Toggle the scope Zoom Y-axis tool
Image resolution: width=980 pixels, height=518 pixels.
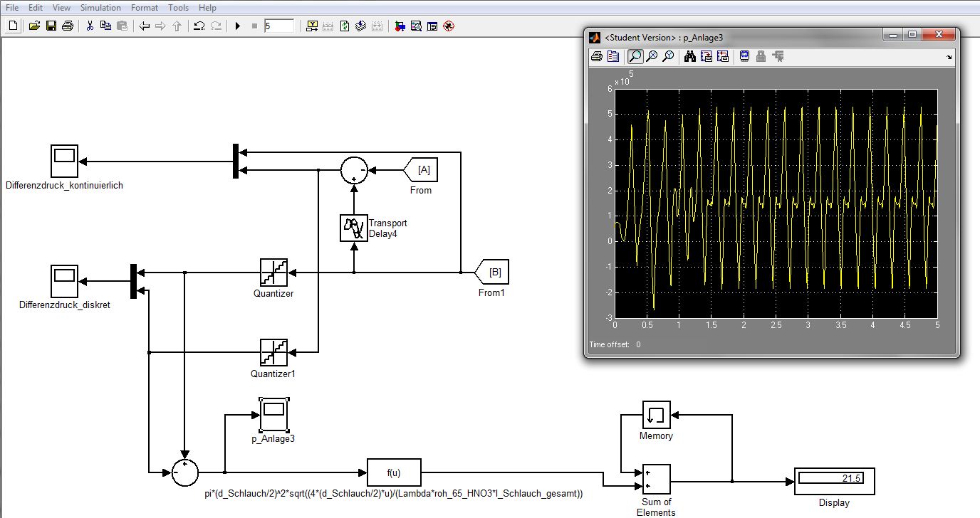[668, 57]
